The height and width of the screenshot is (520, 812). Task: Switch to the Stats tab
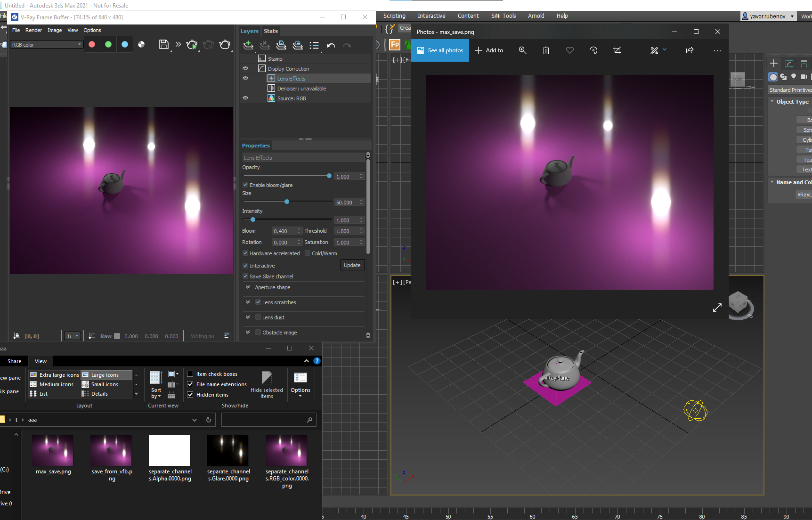(x=271, y=31)
